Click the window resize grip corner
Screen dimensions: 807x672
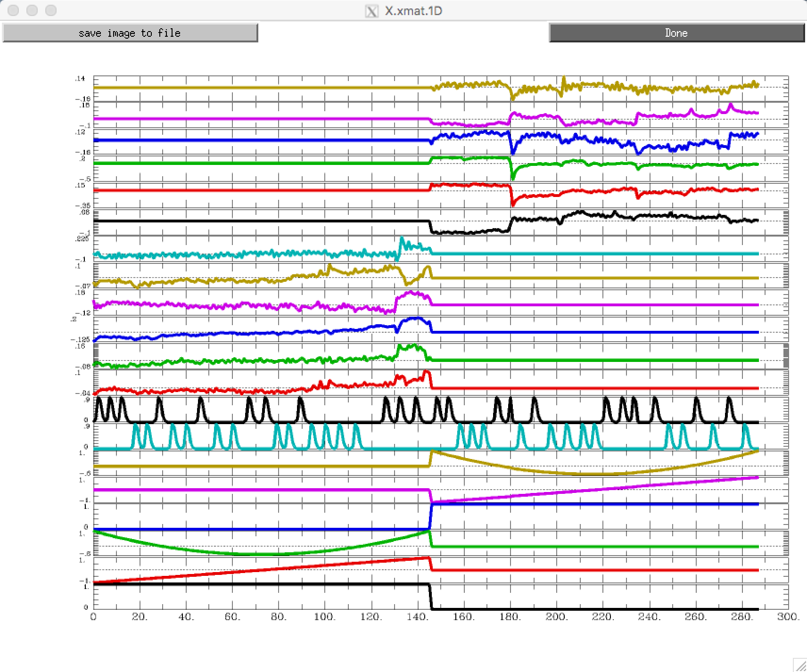800,665
